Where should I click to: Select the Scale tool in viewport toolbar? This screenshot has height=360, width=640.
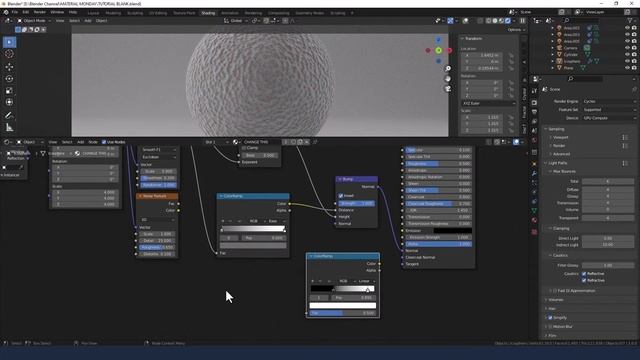pos(9,91)
